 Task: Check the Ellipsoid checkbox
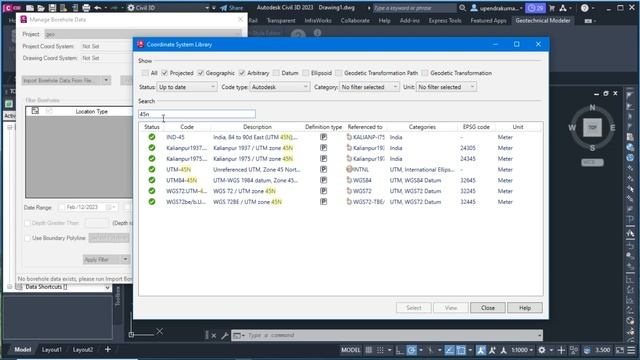[x=306, y=73]
